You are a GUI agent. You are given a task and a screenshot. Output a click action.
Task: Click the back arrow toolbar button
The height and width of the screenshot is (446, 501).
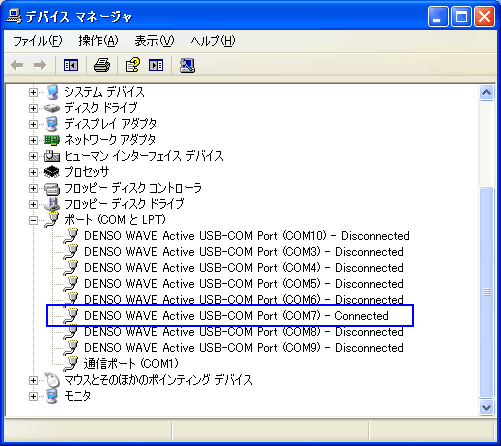17,65
